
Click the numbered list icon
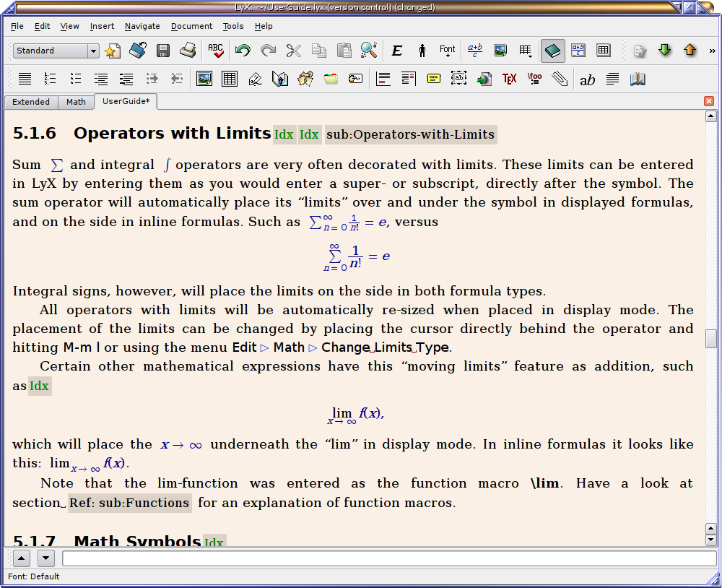pyautogui.click(x=50, y=79)
